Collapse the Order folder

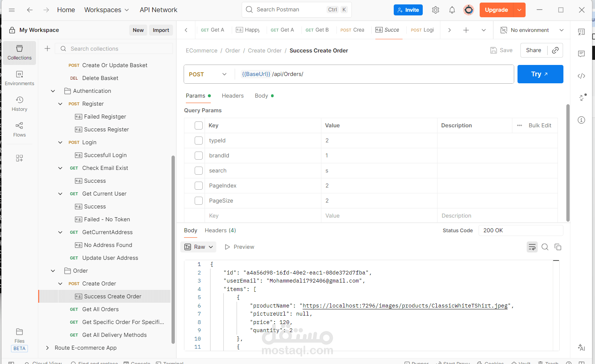[x=53, y=271]
